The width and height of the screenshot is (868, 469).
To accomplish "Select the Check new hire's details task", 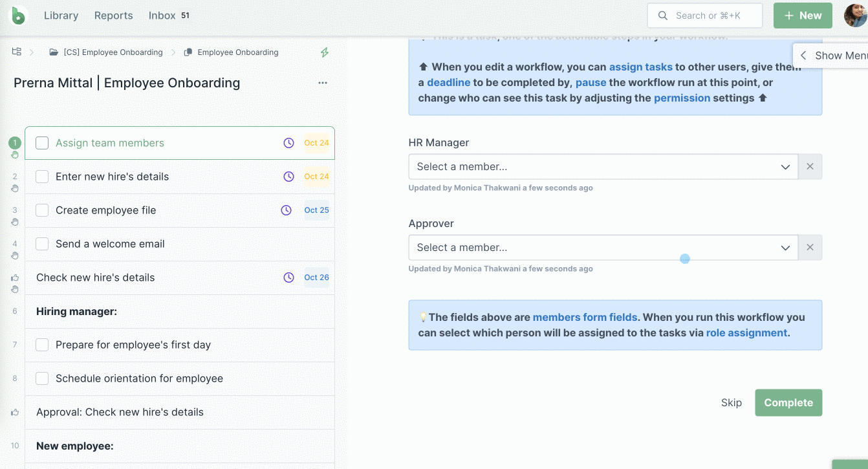I will [180, 278].
